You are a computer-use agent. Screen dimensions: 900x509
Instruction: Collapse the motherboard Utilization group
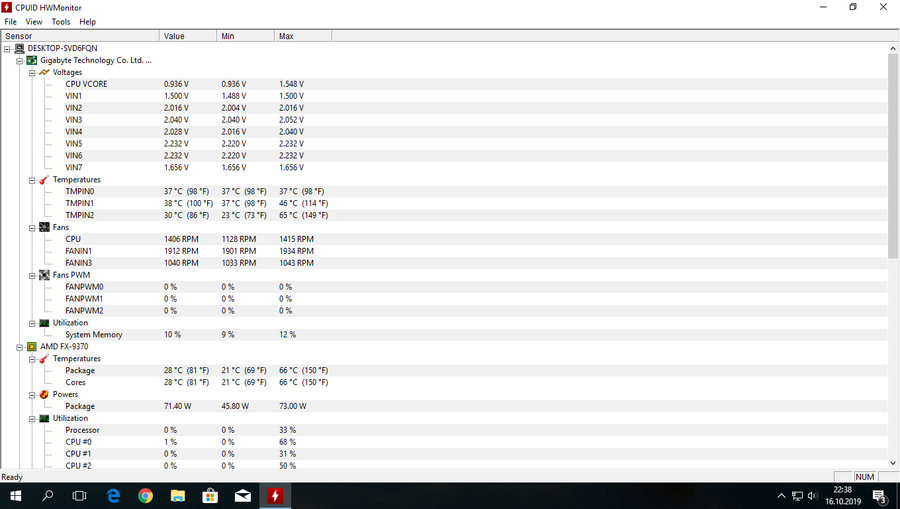[x=32, y=323]
